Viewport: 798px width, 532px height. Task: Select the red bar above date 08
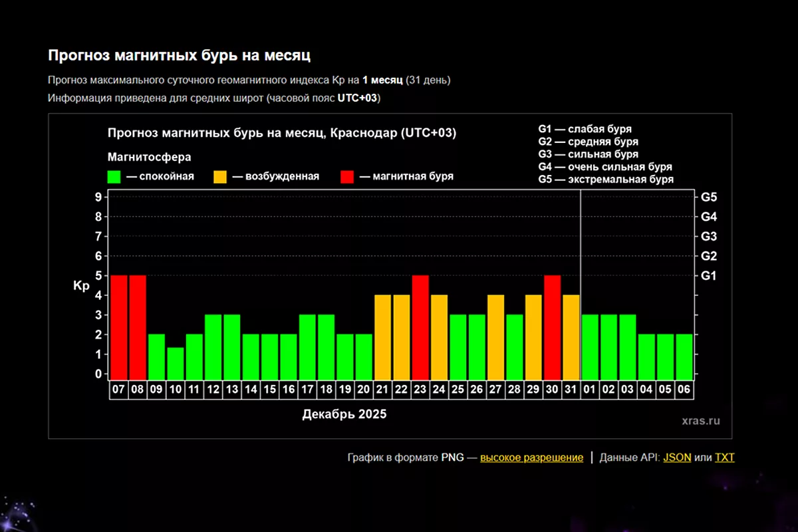coord(138,326)
